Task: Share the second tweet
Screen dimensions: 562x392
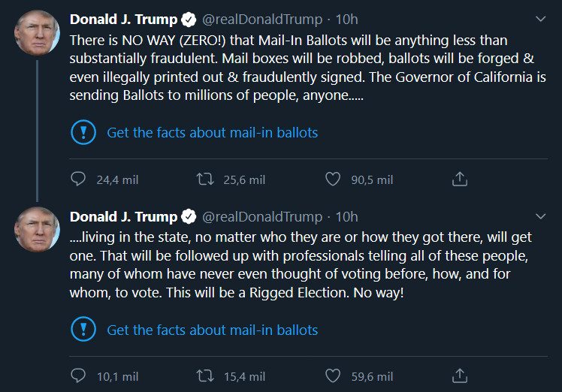Action: point(460,376)
